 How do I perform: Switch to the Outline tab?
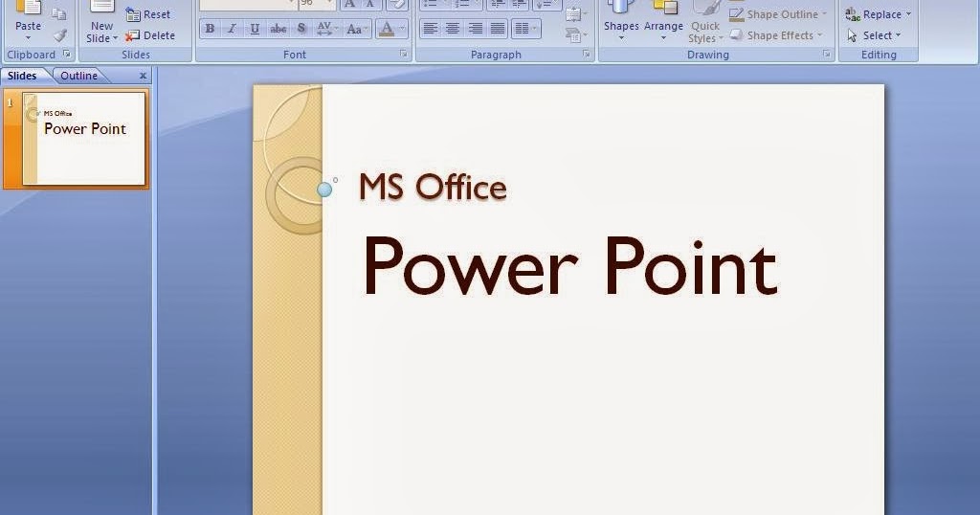coord(78,76)
